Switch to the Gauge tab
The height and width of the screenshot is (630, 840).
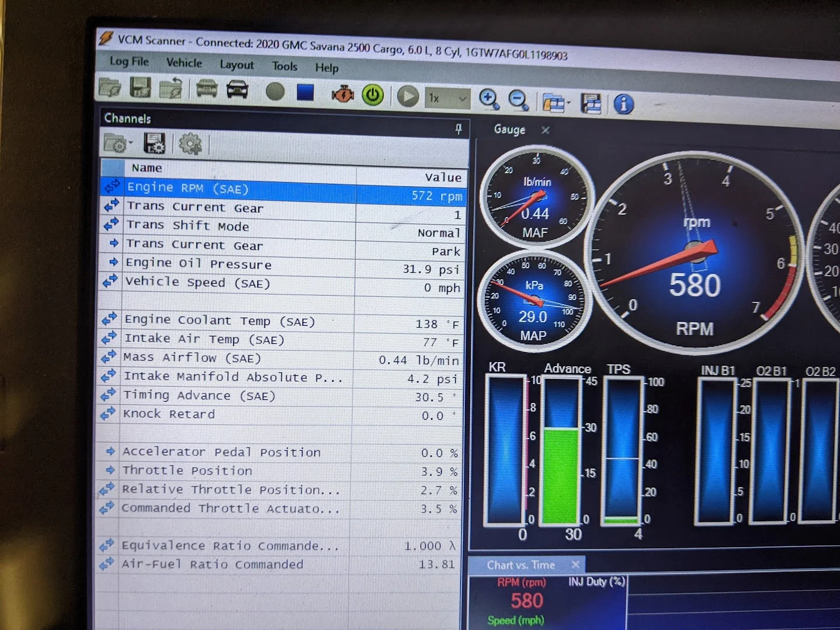(509, 130)
